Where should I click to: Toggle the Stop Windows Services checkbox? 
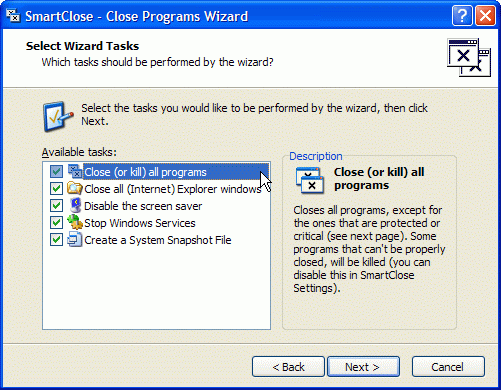(x=56, y=223)
